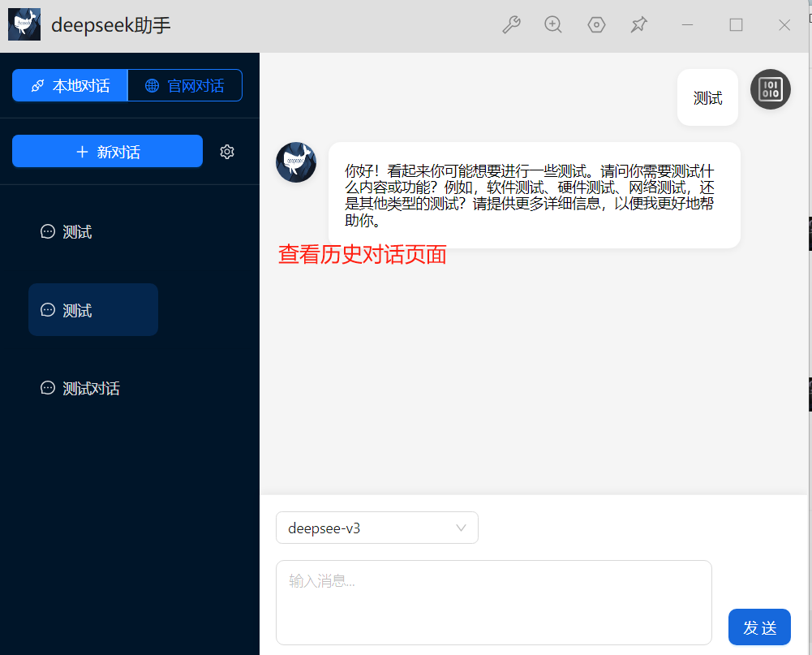Viewport: 812px width, 655px height.
Task: Click the zoom-in magnifier icon
Action: (553, 25)
